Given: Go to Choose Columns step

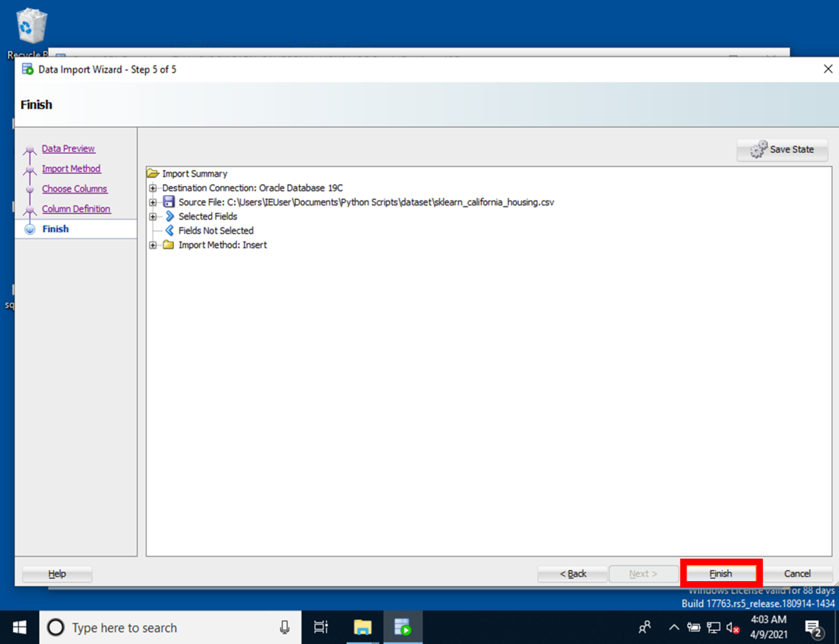Looking at the screenshot, I should 75,189.
